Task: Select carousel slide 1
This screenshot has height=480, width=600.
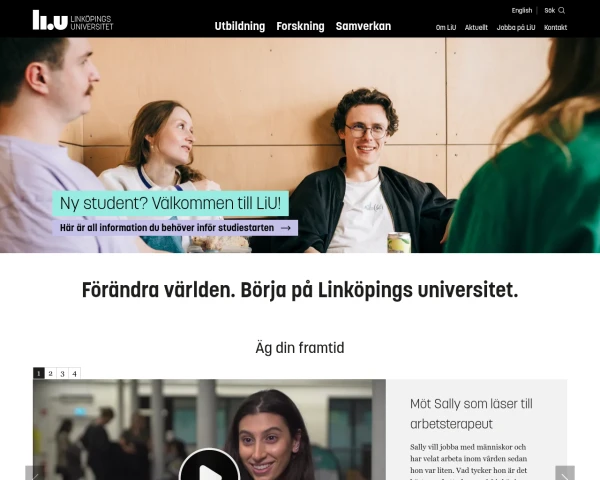Action: coord(39,373)
